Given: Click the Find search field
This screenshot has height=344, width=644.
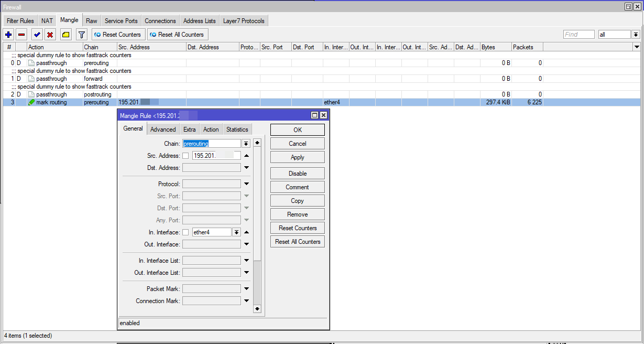Looking at the screenshot, I should [x=579, y=35].
